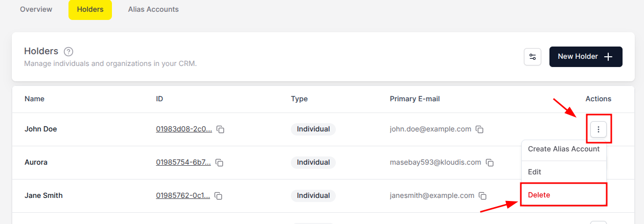Select the Holders tab
The height and width of the screenshot is (224, 644).
coord(90,10)
